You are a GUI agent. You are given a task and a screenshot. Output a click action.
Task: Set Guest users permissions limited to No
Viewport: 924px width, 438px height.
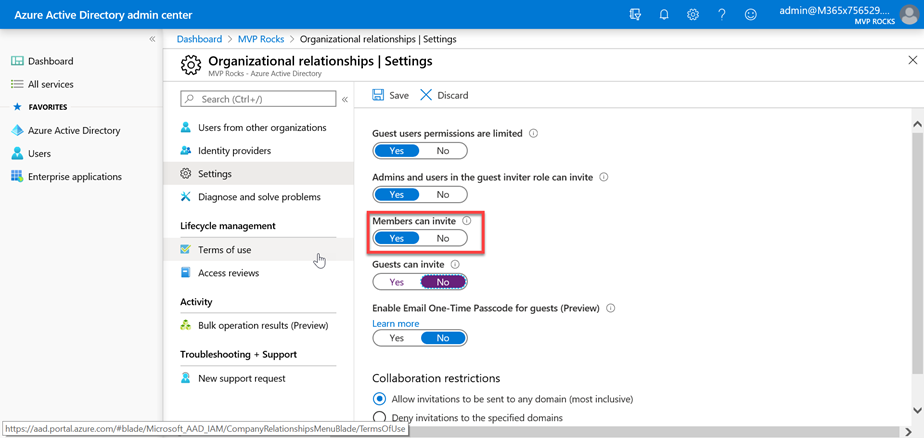click(443, 150)
